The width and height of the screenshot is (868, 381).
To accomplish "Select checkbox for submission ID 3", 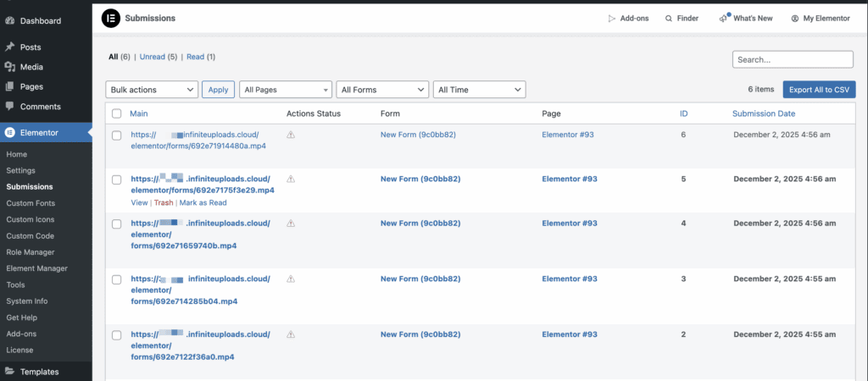I will (x=117, y=279).
